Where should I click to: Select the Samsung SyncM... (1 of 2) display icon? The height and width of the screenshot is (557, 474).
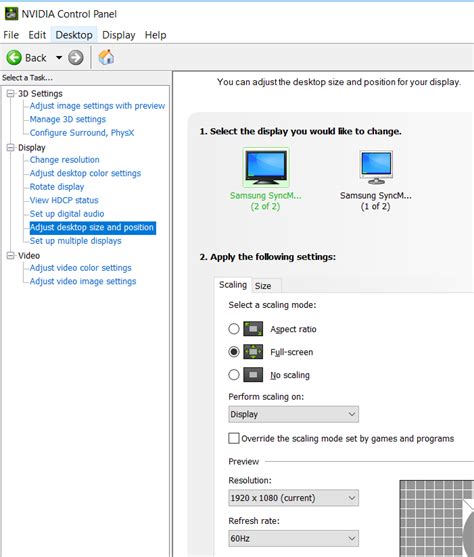376,168
